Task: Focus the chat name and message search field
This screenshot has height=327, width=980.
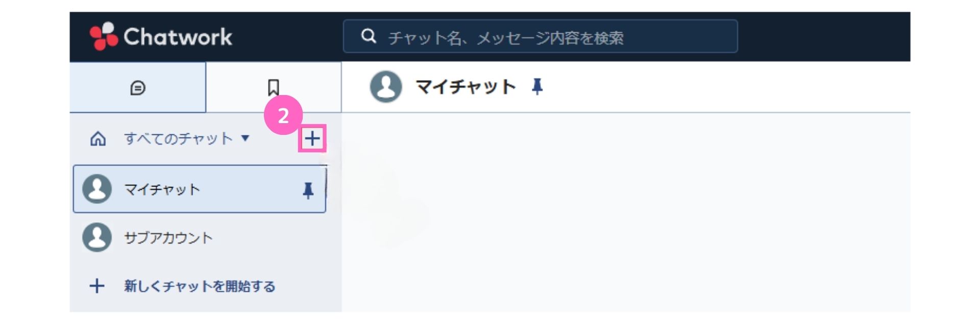Action: tap(540, 36)
